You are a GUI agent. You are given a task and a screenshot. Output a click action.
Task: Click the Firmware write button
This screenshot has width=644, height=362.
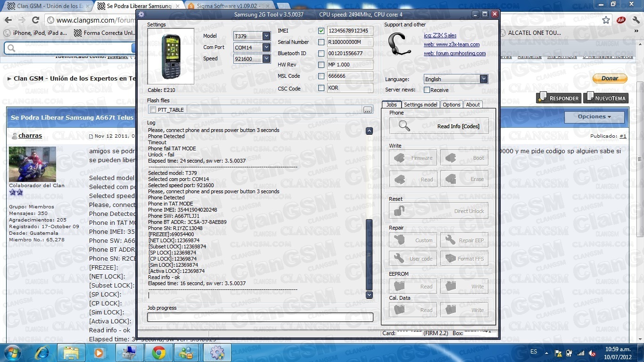413,158
